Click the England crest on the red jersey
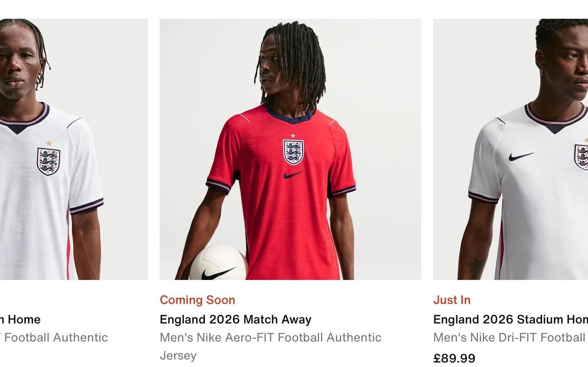588x367 pixels. (293, 152)
